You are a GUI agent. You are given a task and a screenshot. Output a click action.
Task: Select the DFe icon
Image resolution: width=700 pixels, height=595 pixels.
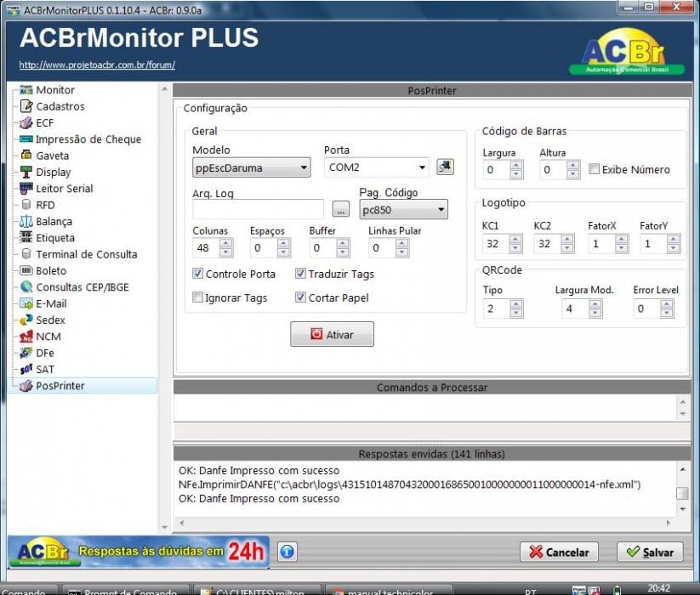[26, 353]
